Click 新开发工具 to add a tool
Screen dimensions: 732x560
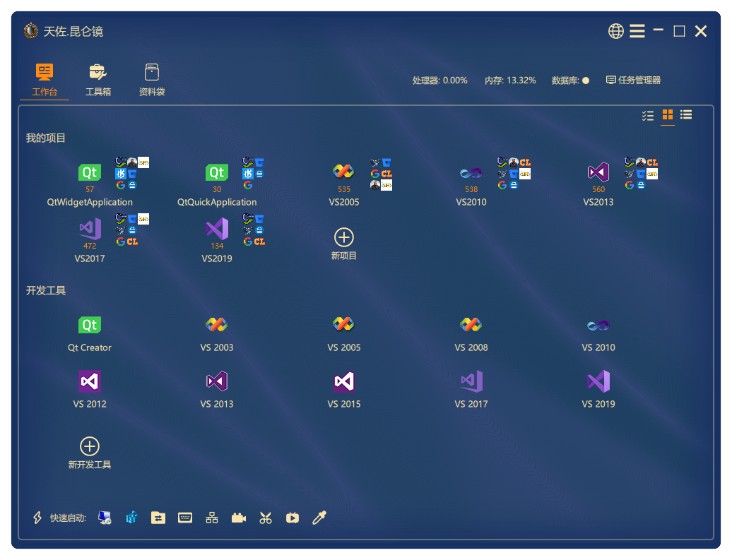coord(90,453)
